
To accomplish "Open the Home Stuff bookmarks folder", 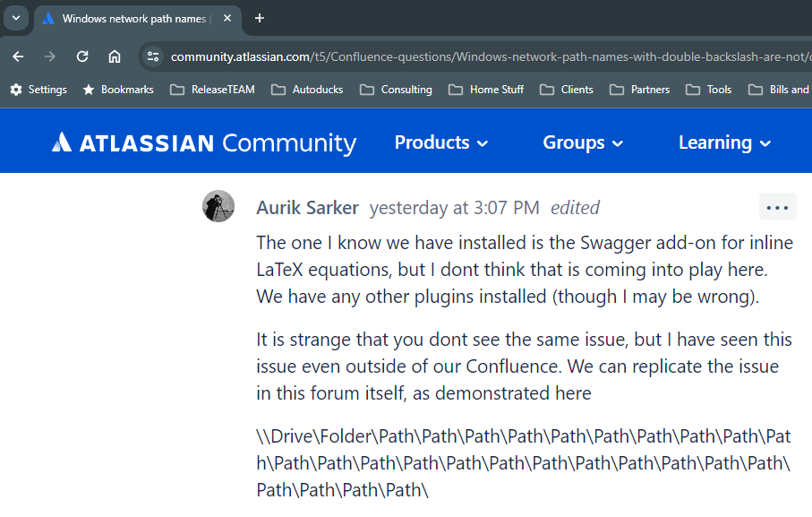I will 486,89.
